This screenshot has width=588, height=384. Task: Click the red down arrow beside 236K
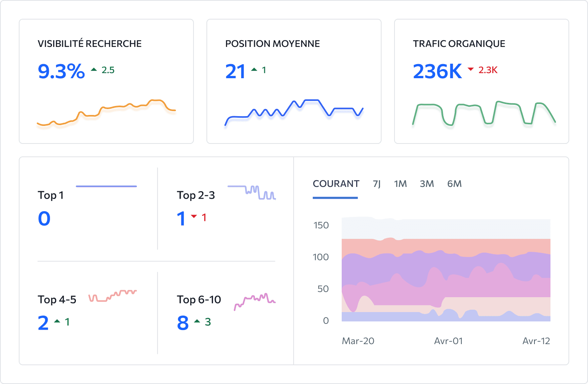(471, 70)
